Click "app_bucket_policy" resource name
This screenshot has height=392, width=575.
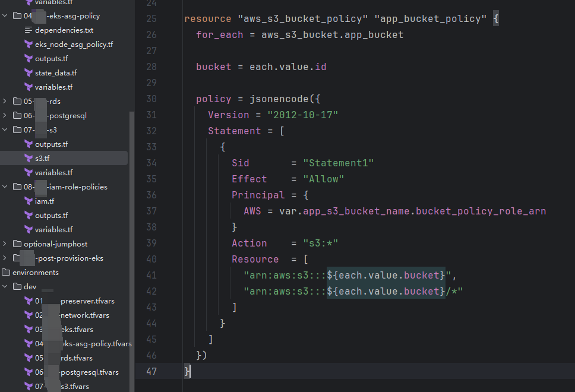click(x=431, y=18)
